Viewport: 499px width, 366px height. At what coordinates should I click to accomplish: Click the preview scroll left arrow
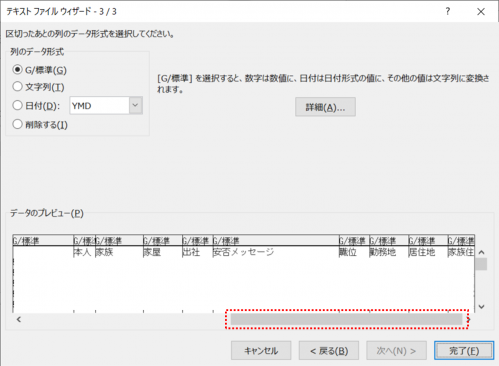[x=19, y=319]
